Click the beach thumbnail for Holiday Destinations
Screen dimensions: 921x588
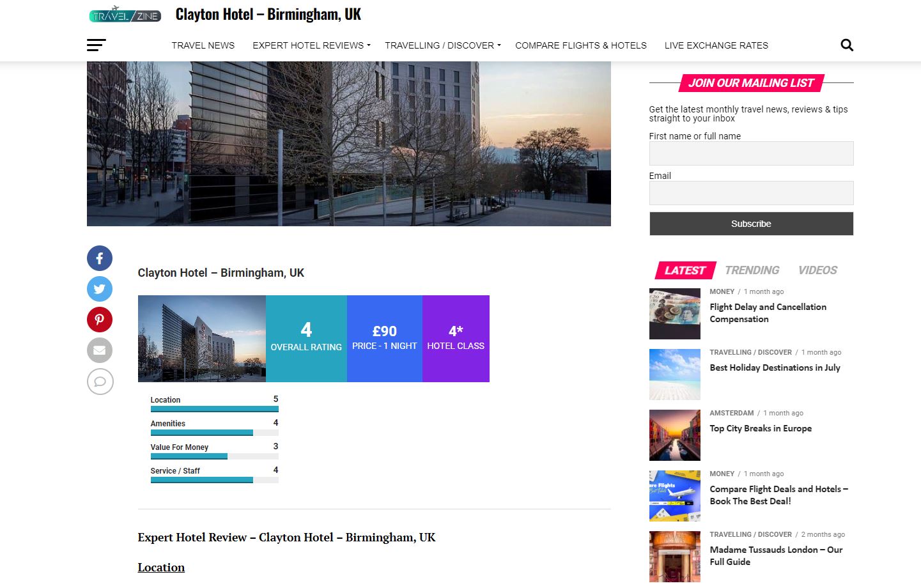coord(675,375)
